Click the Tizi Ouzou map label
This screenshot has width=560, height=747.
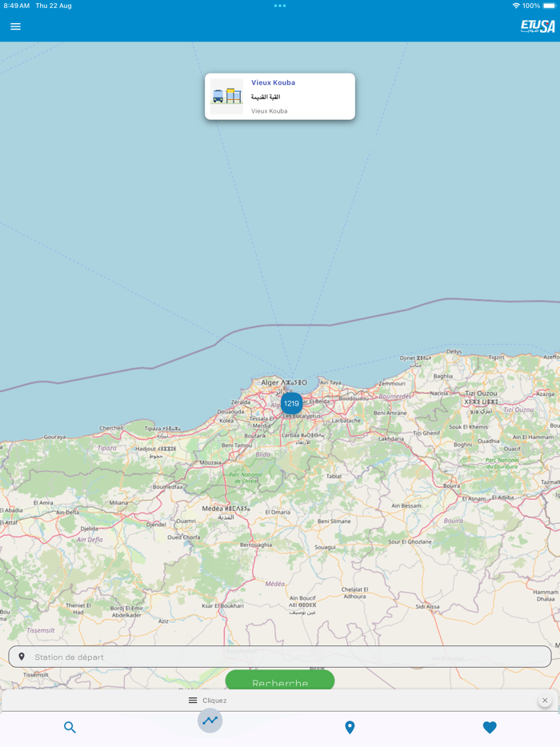(x=481, y=393)
